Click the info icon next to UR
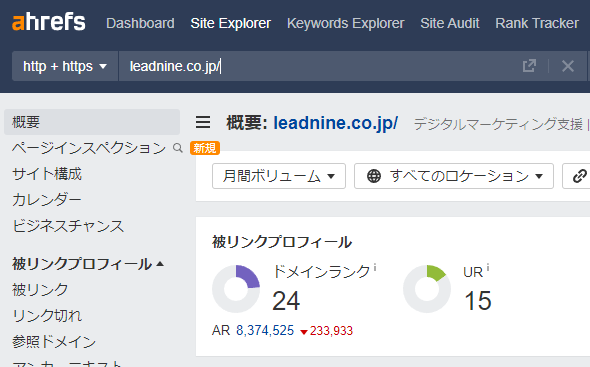This screenshot has width=590, height=367. (x=488, y=268)
